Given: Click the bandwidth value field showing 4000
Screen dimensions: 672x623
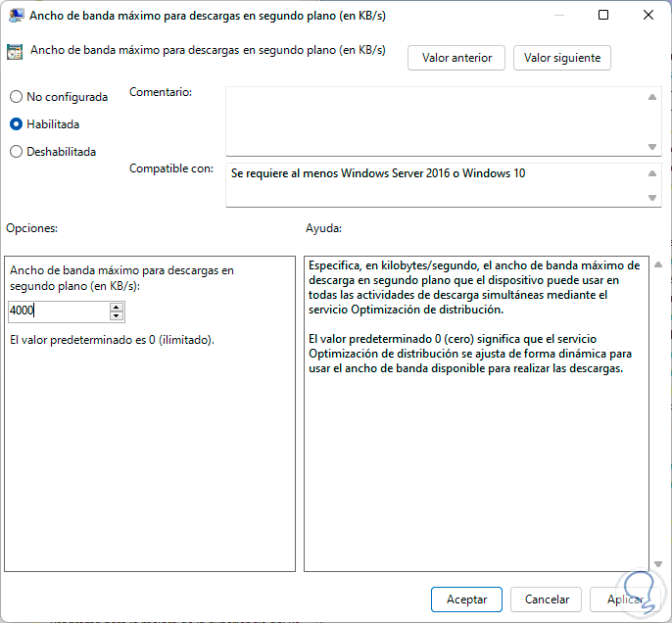Looking at the screenshot, I should point(59,311).
